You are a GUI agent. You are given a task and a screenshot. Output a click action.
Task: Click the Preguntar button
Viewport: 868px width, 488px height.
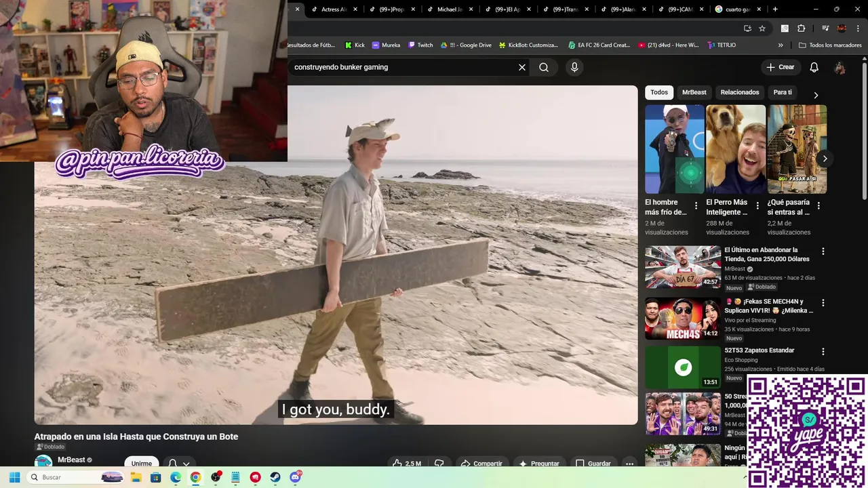[x=539, y=464]
